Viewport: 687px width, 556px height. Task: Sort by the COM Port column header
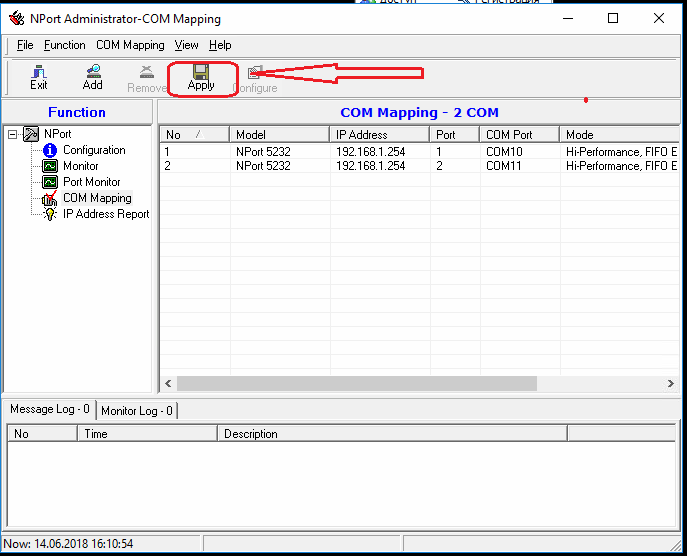coord(518,134)
